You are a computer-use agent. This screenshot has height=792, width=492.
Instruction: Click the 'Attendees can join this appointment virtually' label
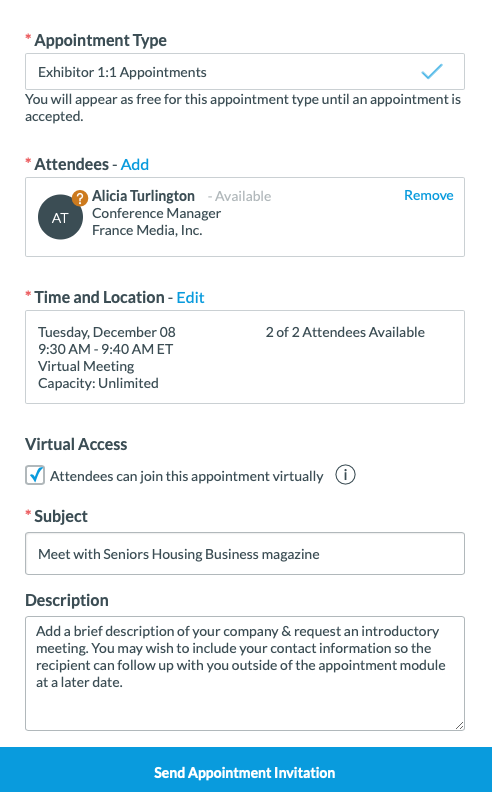186,476
